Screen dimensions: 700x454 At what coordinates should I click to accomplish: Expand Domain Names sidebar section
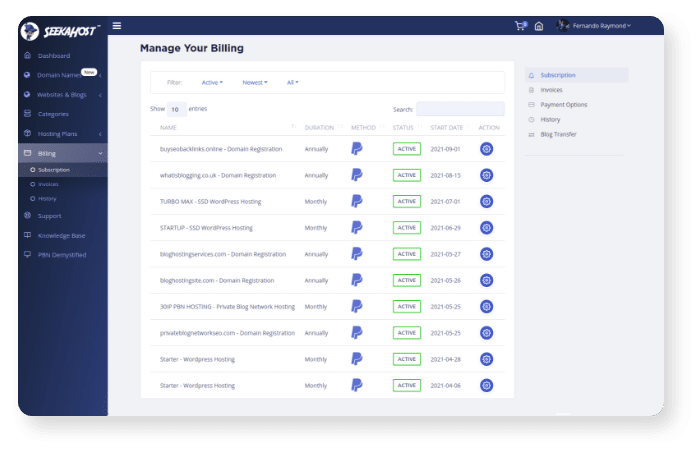[62, 75]
